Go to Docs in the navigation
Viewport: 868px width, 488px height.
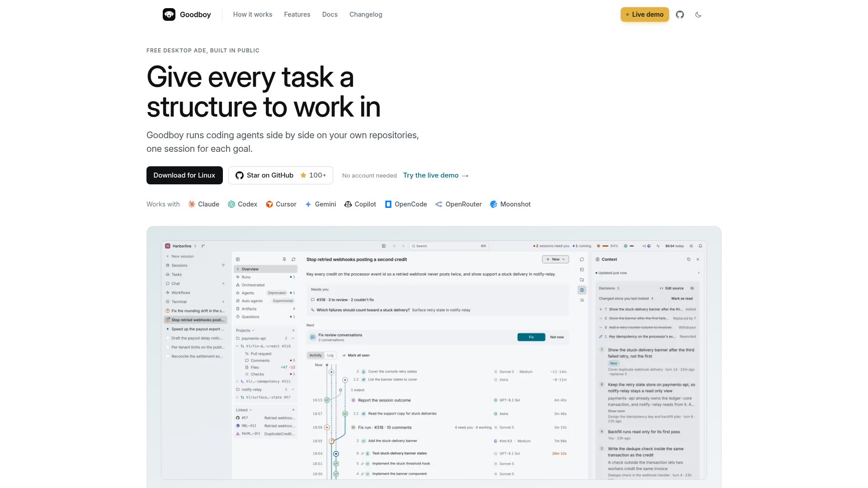[x=330, y=14]
